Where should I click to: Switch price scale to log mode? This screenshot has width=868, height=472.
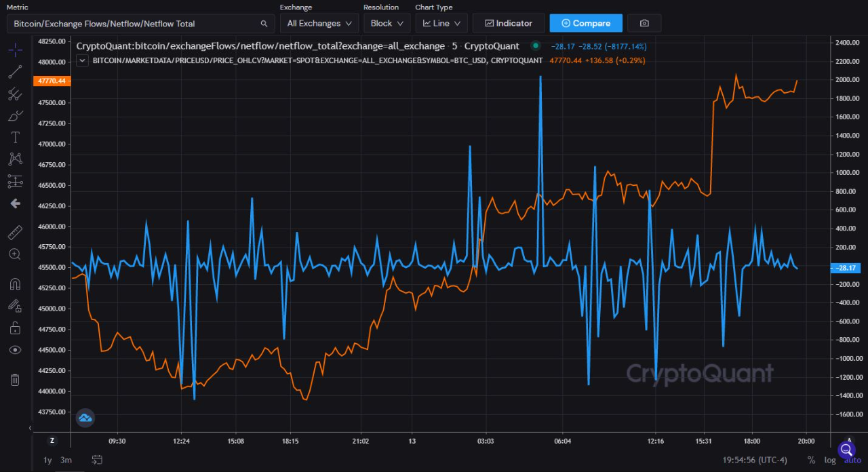tap(829, 460)
